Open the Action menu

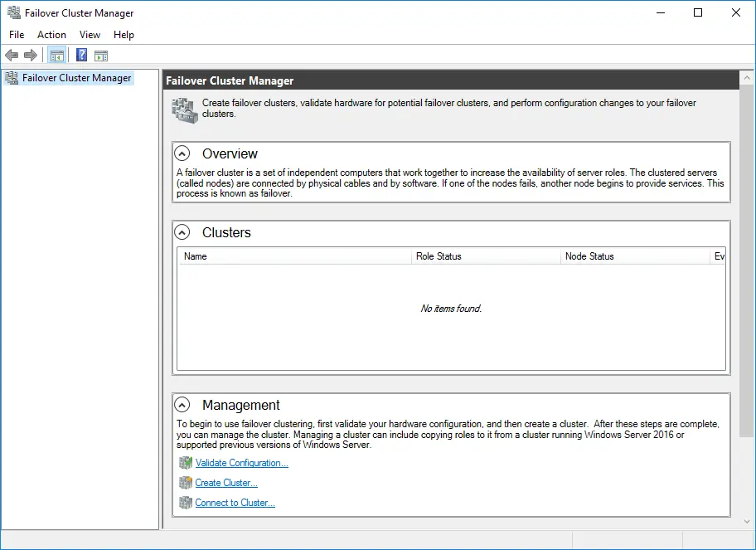[51, 35]
